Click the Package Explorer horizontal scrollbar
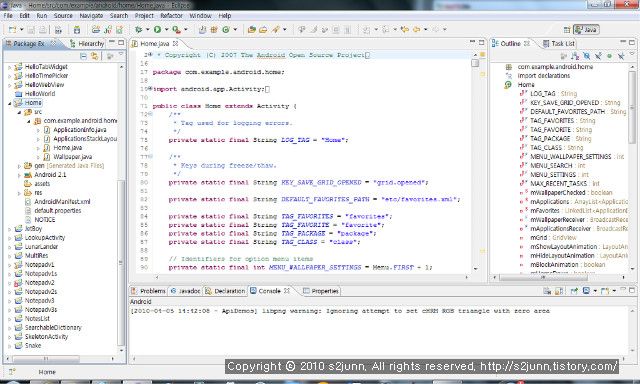Viewport: 640px width, 384px height. tap(46, 360)
